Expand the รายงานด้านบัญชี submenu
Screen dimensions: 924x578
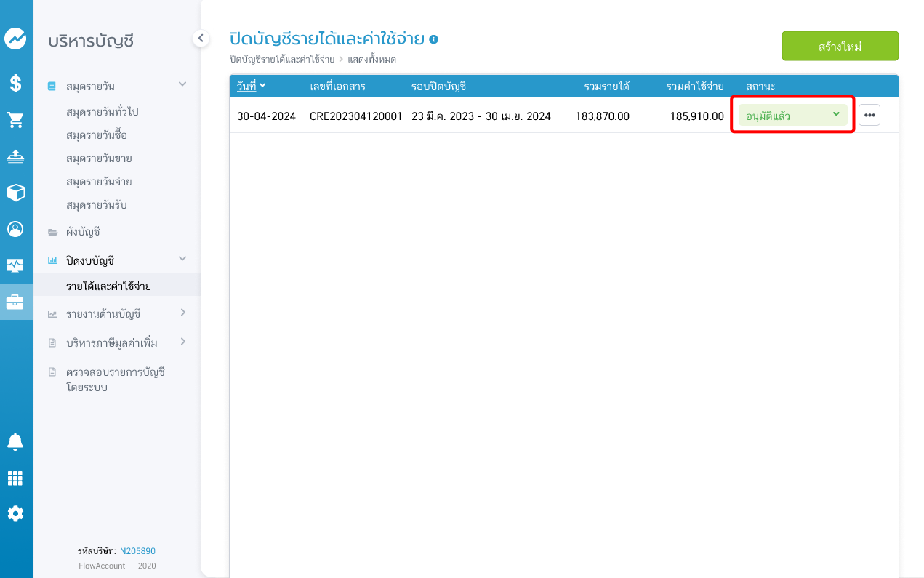pos(182,313)
